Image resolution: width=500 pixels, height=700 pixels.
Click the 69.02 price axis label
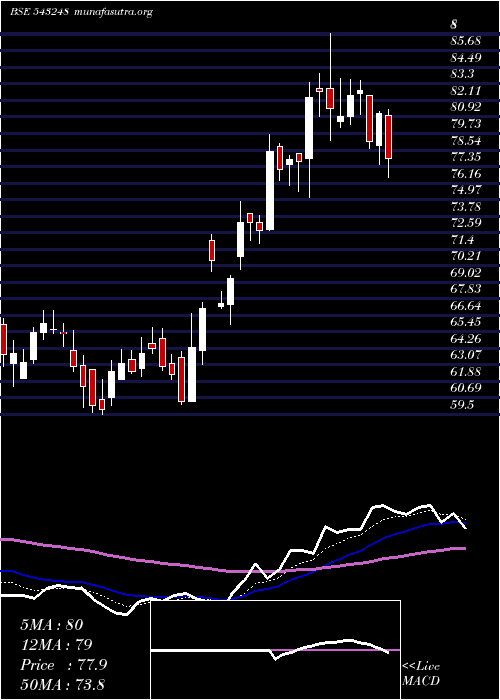pos(465,273)
